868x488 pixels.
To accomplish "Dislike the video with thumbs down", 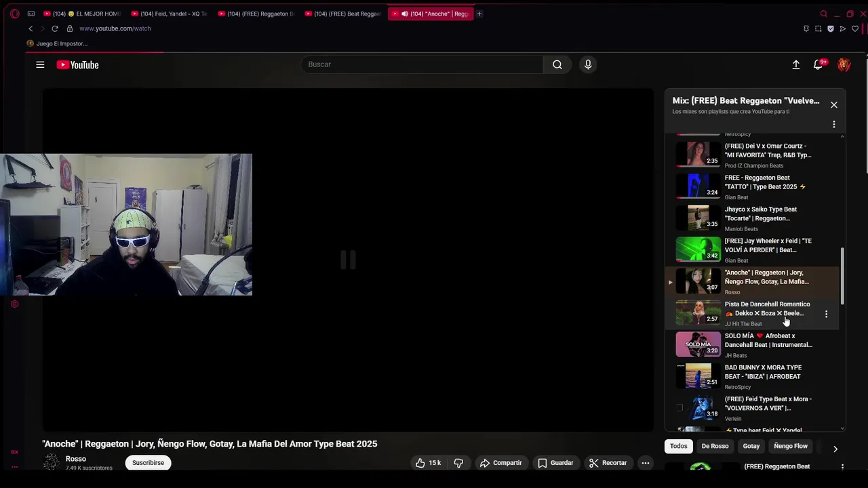I will (x=458, y=463).
